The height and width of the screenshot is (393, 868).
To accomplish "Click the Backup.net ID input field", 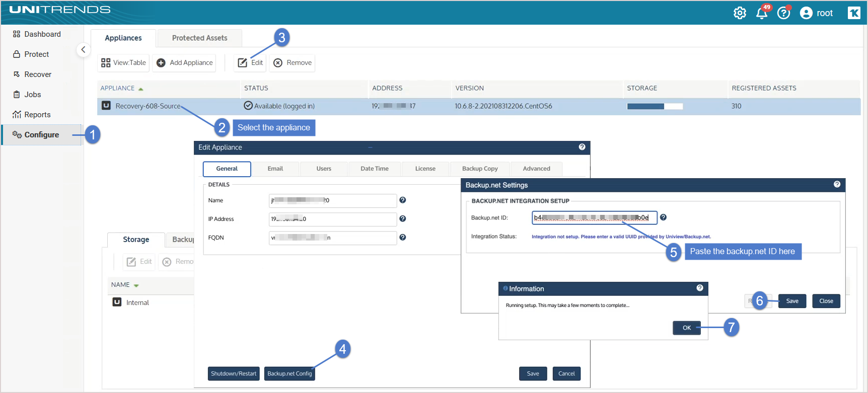I will pyautogui.click(x=595, y=217).
